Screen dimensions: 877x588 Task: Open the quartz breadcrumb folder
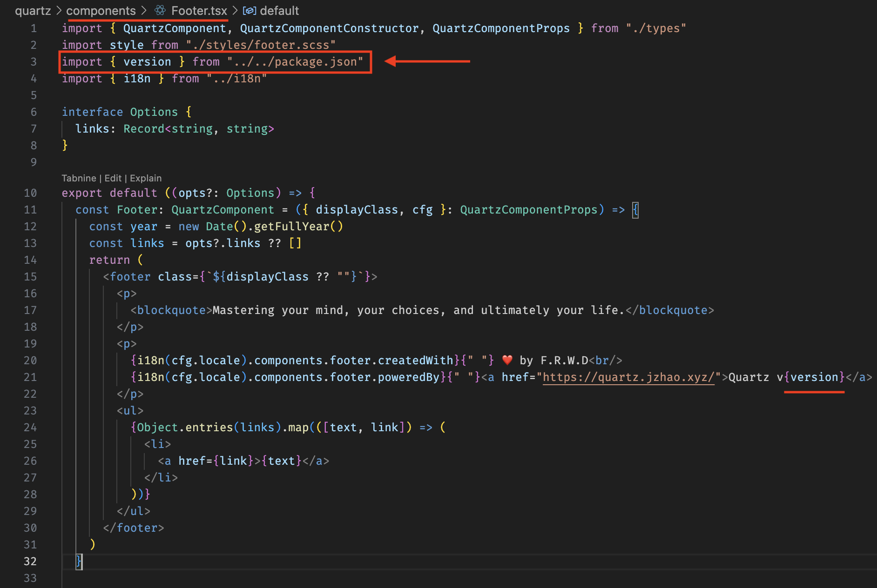33,10
